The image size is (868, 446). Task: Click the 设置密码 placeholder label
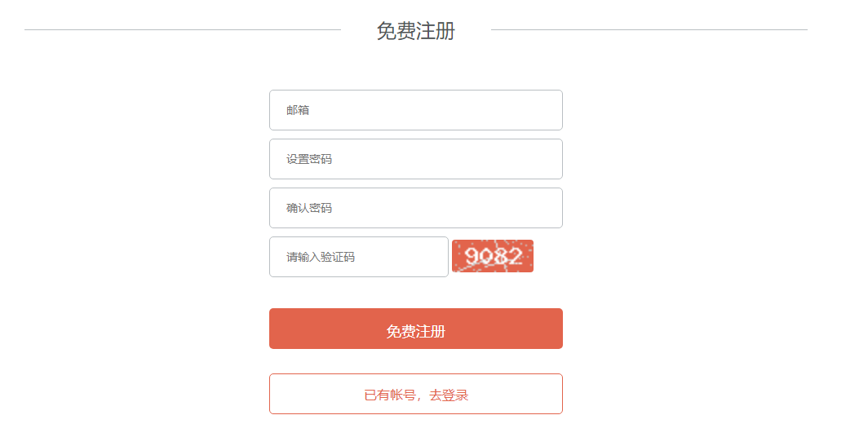coord(309,159)
